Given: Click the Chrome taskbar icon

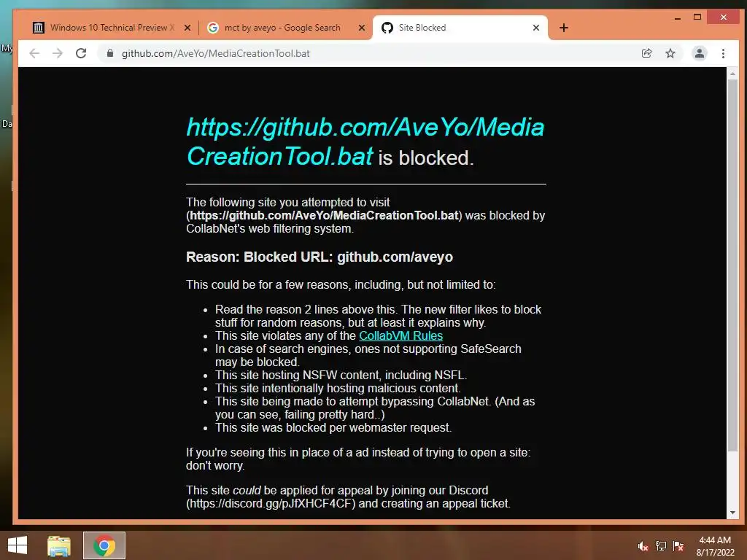Looking at the screenshot, I should [x=104, y=545].
